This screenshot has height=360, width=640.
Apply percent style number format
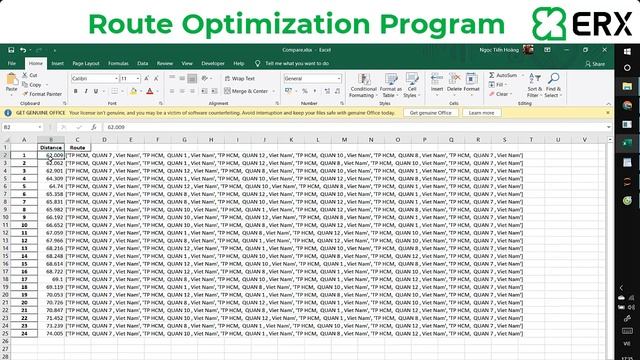pyautogui.click(x=304, y=91)
